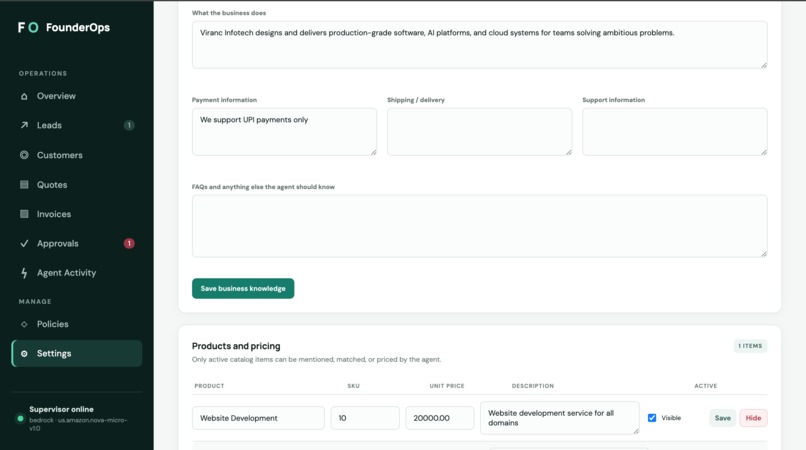Go to the Leads section
Screen dimensions: 806x450
(x=77, y=125)
